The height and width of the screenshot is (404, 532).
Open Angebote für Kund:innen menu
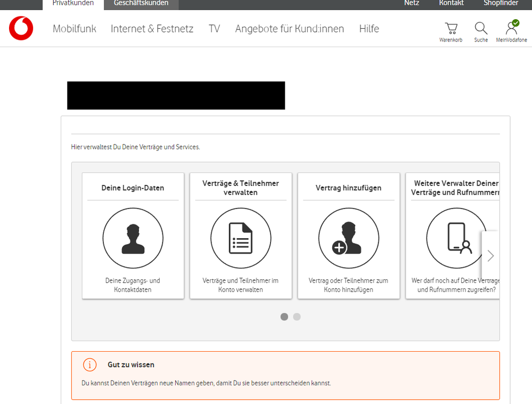tap(290, 29)
